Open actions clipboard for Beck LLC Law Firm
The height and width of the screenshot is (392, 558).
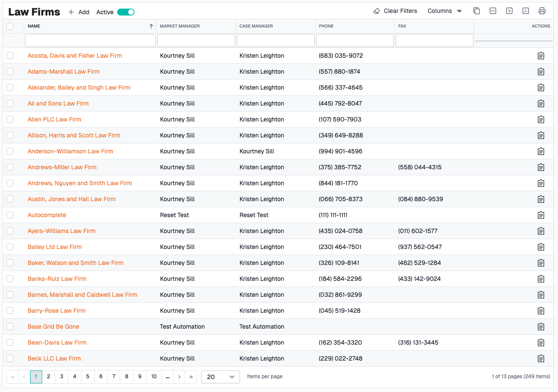(541, 358)
